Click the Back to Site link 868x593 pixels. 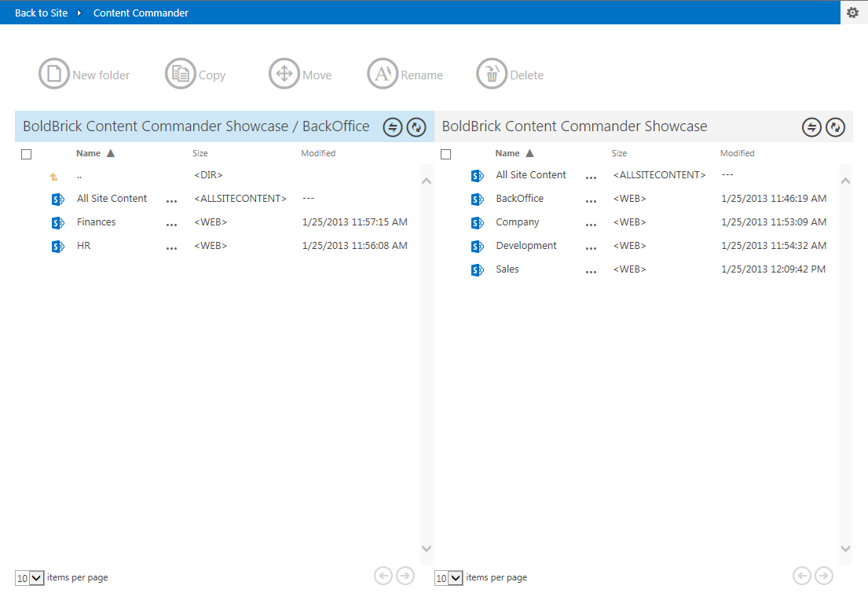point(41,13)
